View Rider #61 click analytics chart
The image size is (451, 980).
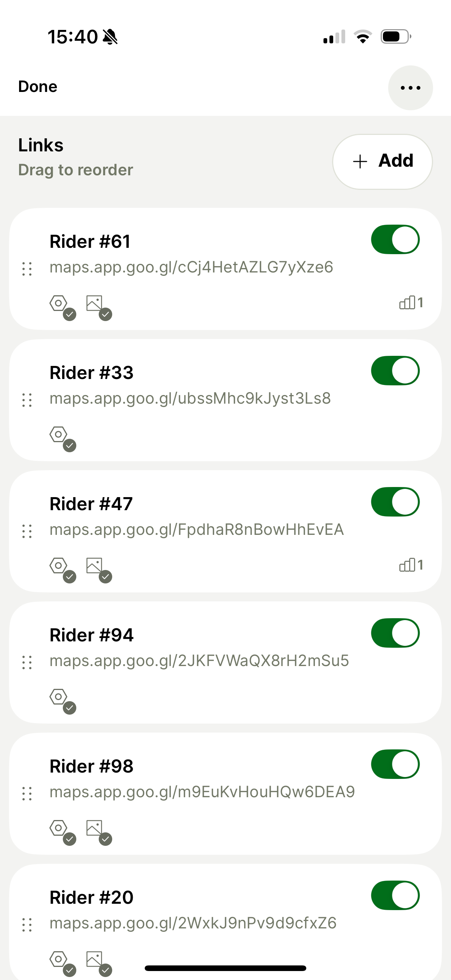[x=411, y=303]
